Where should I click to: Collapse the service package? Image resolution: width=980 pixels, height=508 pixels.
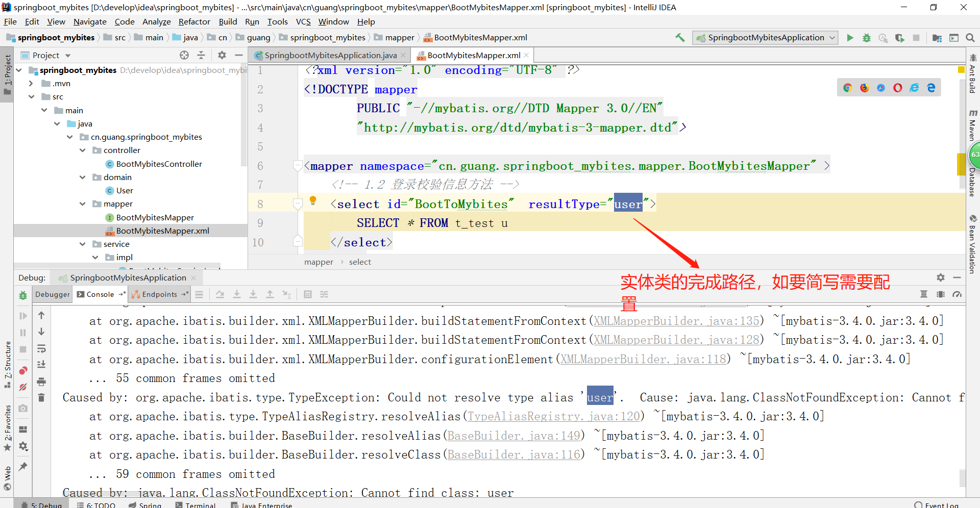click(83, 244)
